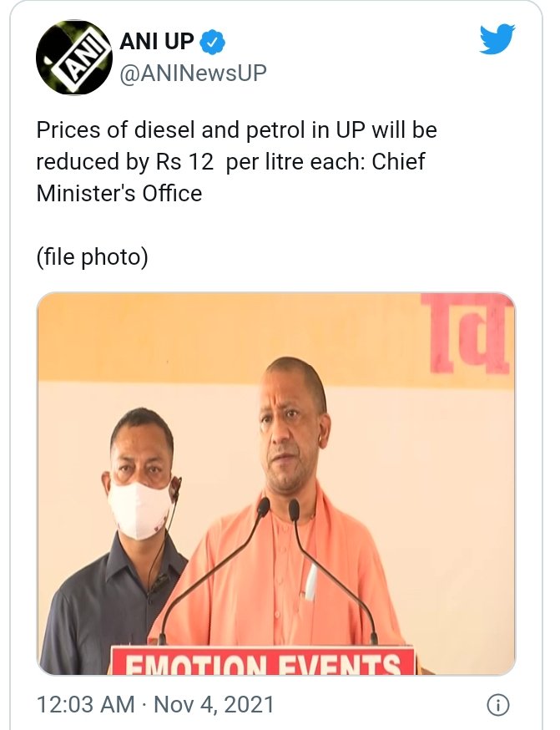Screen dimensions: 560x730
Task: Click the tweet line starting with "Prices of diesel"
Action: point(236,131)
